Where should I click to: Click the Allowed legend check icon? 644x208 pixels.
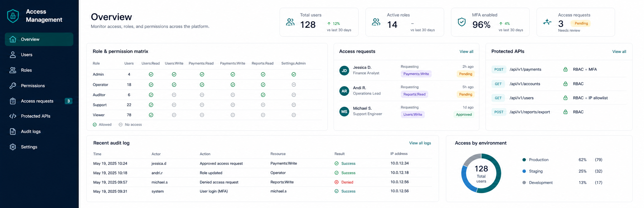(95, 125)
